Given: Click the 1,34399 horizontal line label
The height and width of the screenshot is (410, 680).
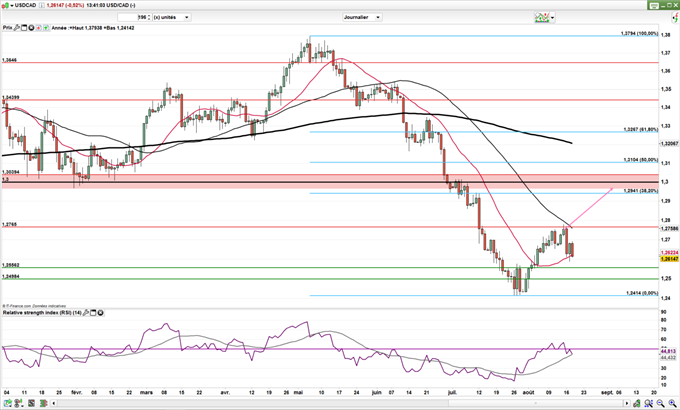Looking at the screenshot, I should (10, 98).
